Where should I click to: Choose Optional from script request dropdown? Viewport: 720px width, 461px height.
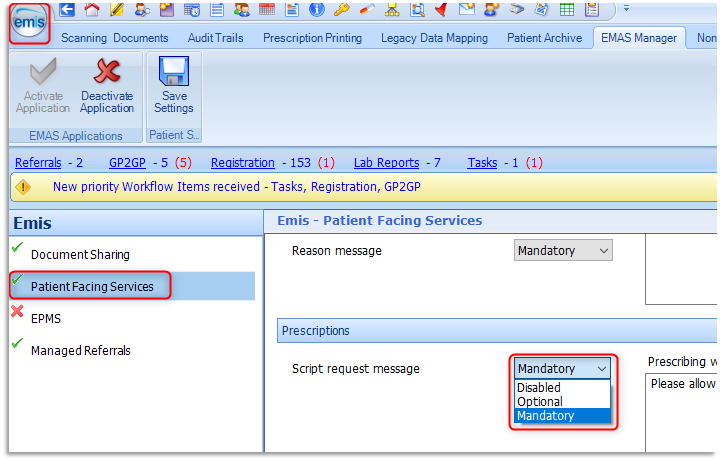pyautogui.click(x=562, y=401)
